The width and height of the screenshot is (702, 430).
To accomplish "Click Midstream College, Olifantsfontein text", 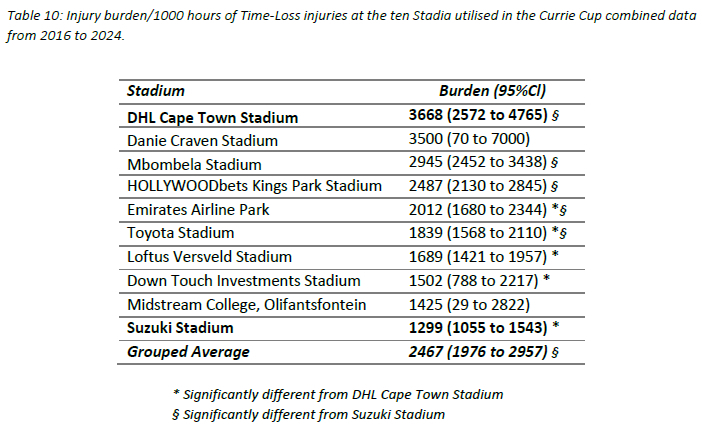I will click(x=247, y=305).
